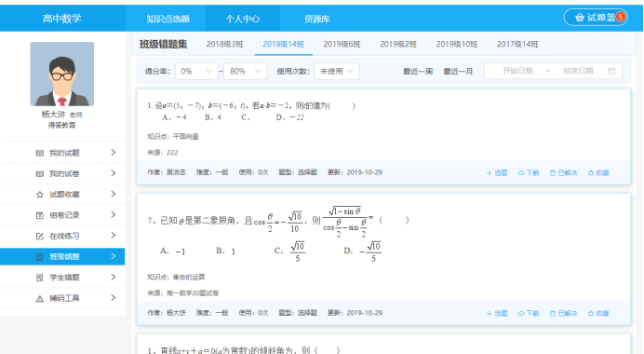Add question 7 with 选题 button
The width and height of the screenshot is (644, 354).
point(497,313)
